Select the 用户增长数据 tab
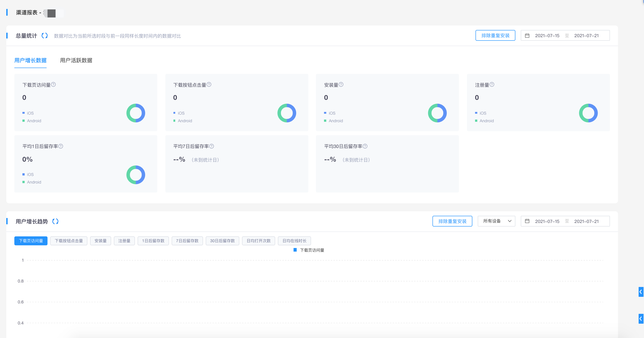Screen dimensions: 644x338 (x=30, y=60)
